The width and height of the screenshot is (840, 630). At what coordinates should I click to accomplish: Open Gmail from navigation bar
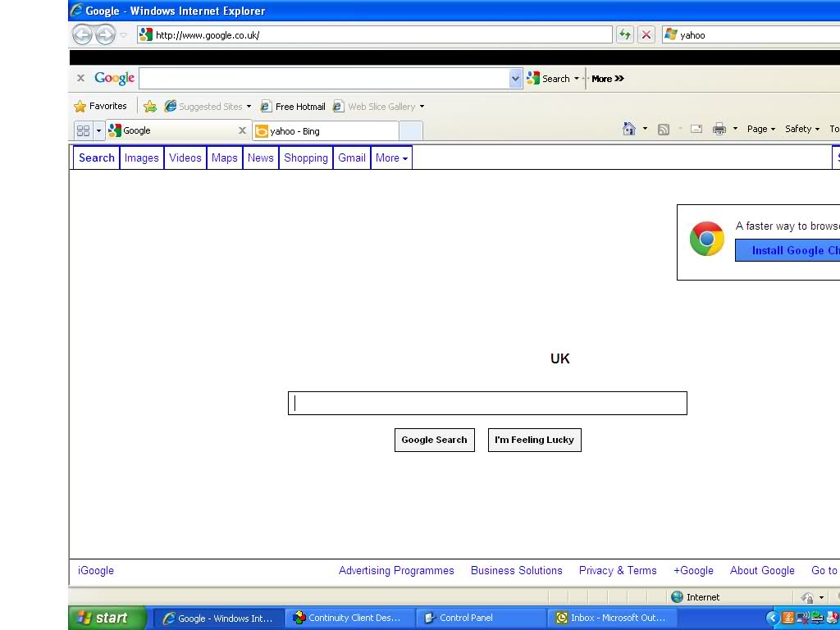pyautogui.click(x=352, y=157)
